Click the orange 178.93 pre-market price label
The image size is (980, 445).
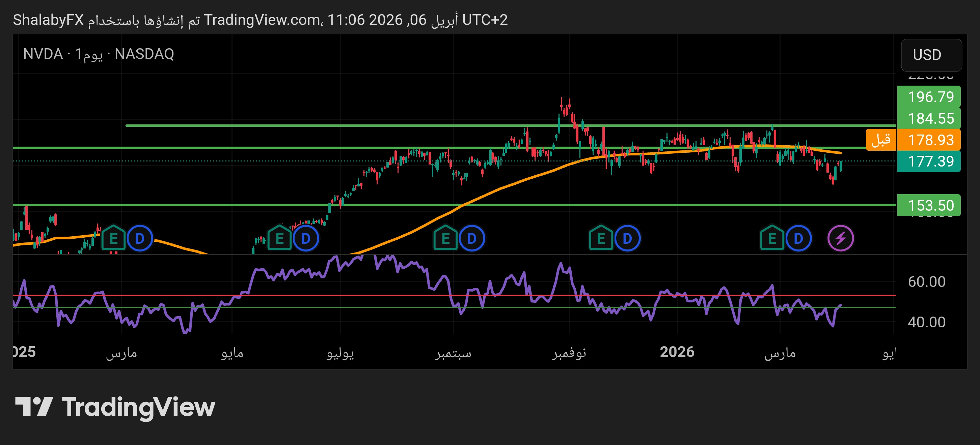tap(928, 140)
